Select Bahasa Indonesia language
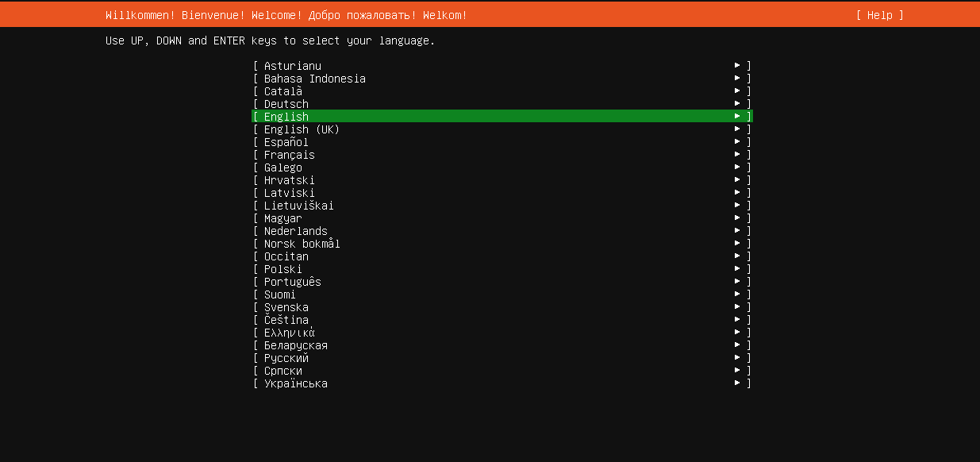This screenshot has width=980, height=462. [315, 79]
